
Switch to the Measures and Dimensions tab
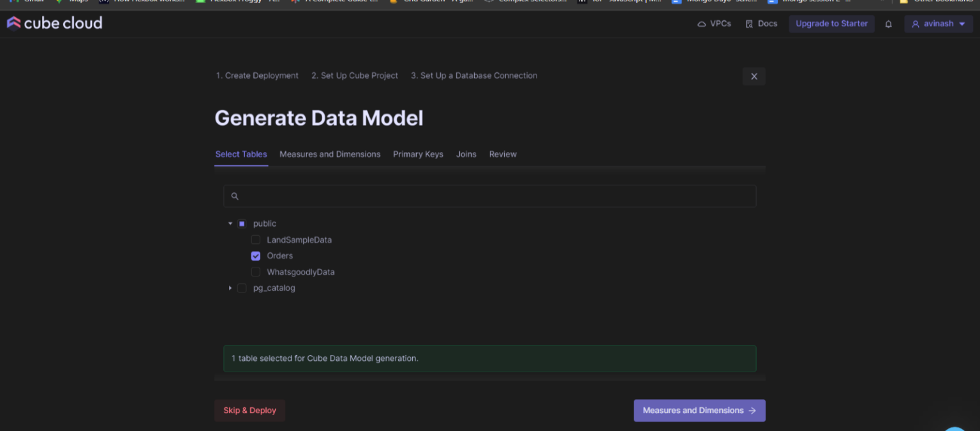[330, 154]
